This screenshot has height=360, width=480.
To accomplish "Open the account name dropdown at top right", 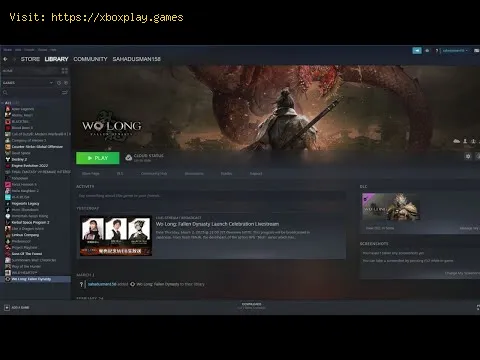I will click(x=455, y=51).
